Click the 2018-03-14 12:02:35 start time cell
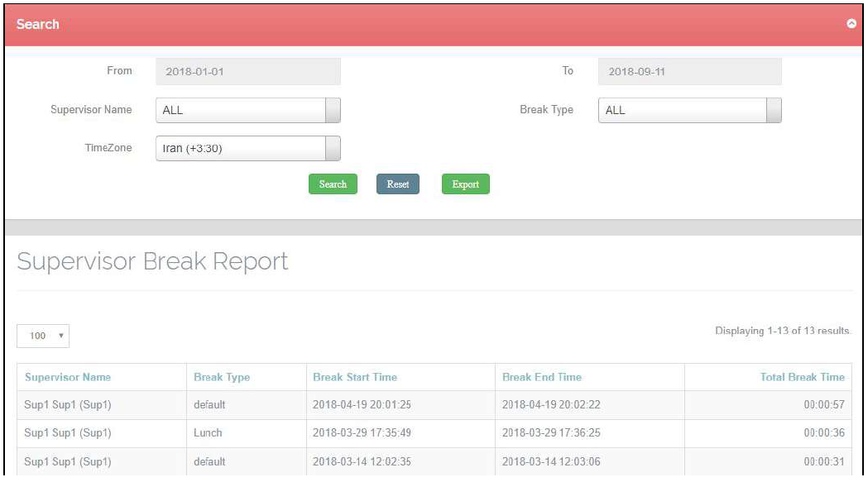 (x=361, y=461)
